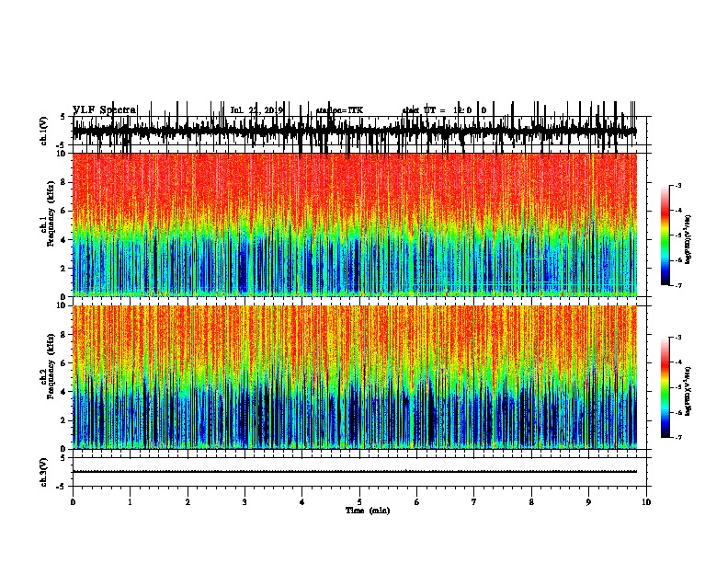Click time axis tick label 10
The height and width of the screenshot is (563, 728).
click(646, 502)
